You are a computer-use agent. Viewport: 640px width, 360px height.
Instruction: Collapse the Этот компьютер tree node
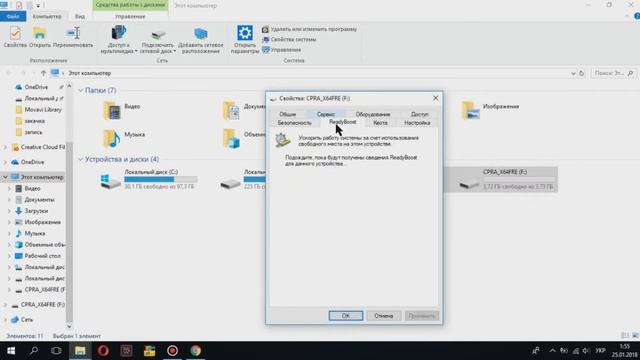(x=5, y=177)
